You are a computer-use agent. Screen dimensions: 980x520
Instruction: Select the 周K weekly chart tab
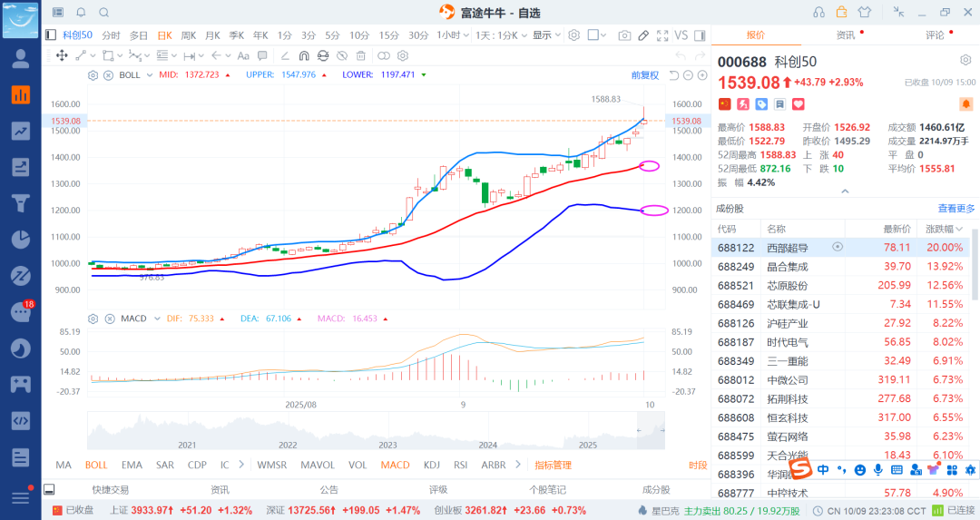coord(189,35)
